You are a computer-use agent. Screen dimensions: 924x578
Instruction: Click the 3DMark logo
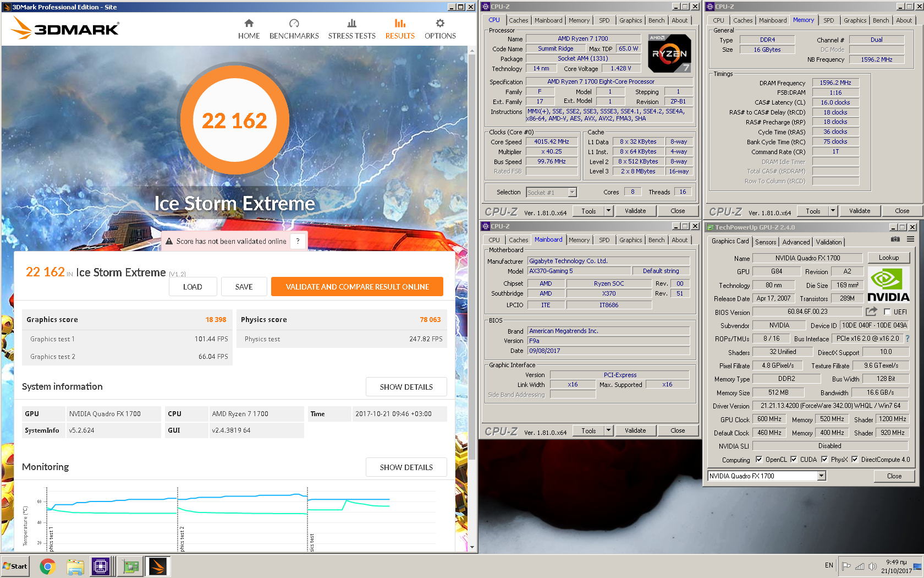click(x=65, y=28)
